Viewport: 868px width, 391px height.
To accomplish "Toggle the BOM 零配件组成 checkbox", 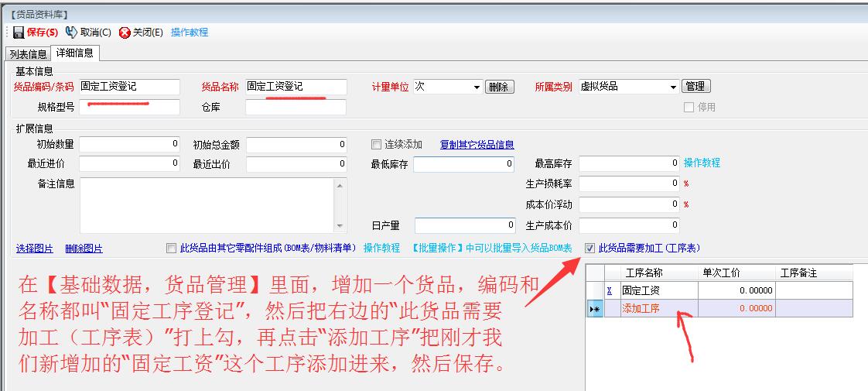I will pos(172,249).
